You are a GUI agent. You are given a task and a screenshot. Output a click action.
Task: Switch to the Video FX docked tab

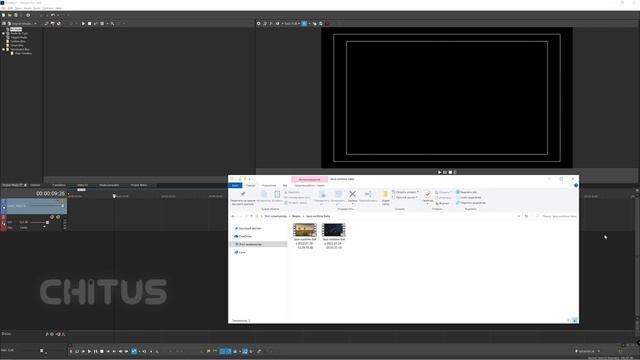82,185
